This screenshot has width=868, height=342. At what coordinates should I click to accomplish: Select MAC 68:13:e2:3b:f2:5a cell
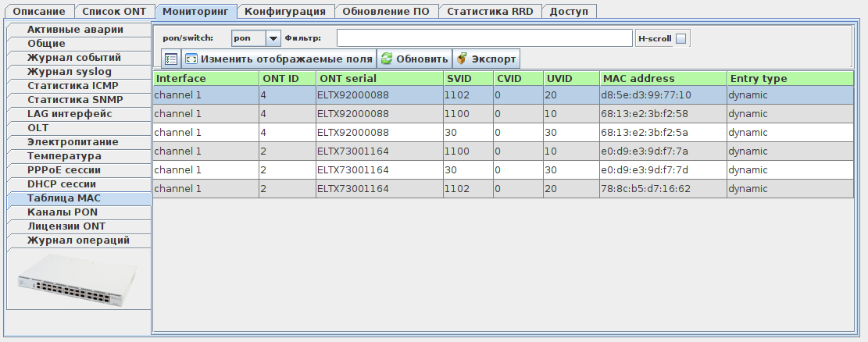(x=663, y=133)
